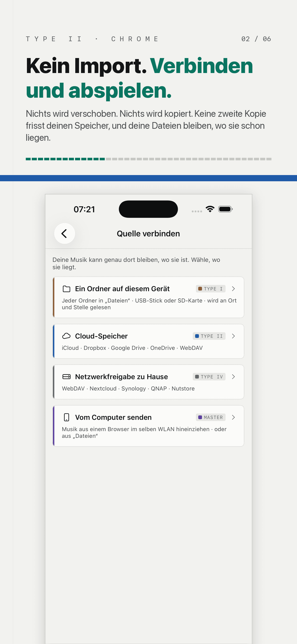
Task: Select the TYPE I badge
Action: (210, 289)
